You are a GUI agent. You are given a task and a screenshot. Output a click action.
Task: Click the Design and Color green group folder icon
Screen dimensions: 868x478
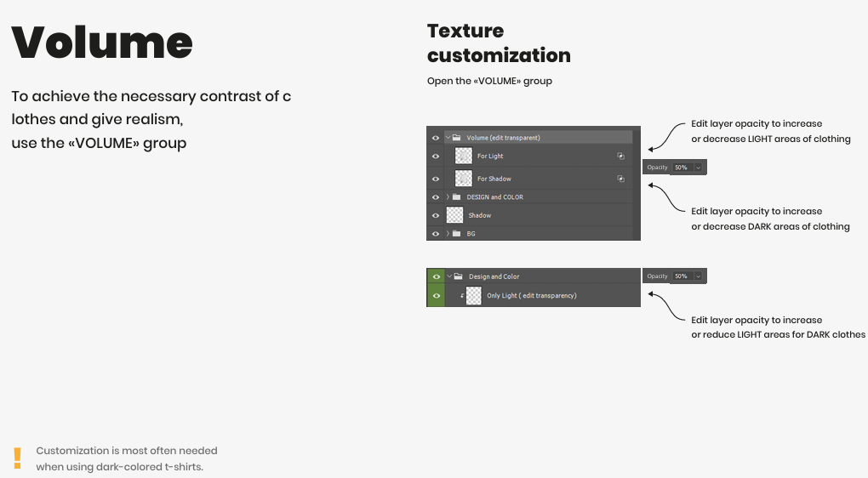[x=459, y=276]
